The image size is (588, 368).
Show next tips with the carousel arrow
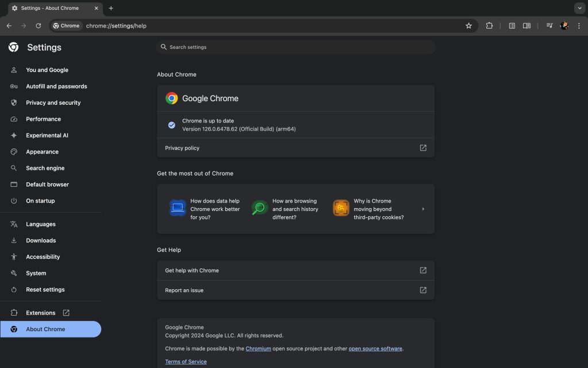[423, 209]
